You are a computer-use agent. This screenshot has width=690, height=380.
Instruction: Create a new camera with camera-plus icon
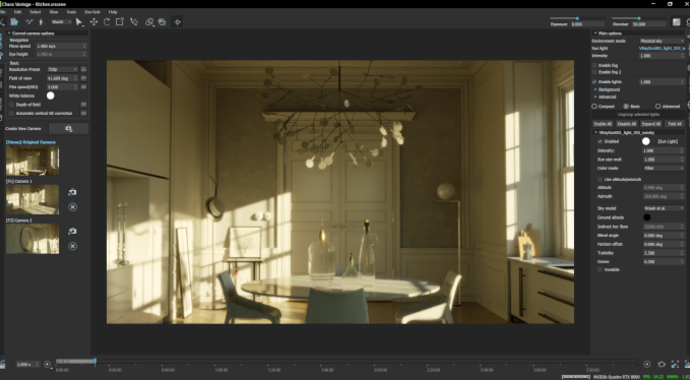click(x=69, y=128)
